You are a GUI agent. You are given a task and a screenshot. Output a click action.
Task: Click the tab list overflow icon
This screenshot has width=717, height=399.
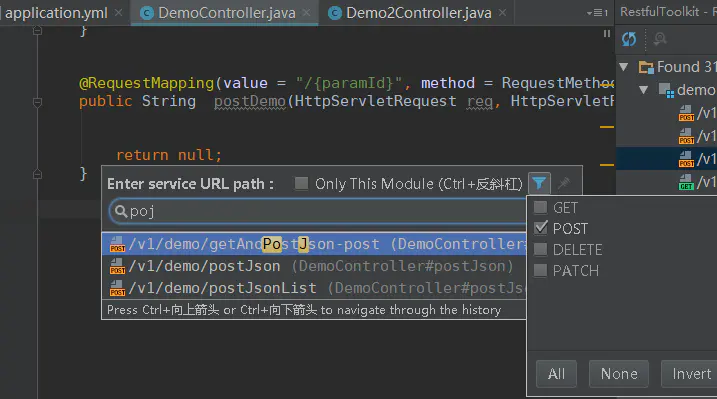[597, 13]
